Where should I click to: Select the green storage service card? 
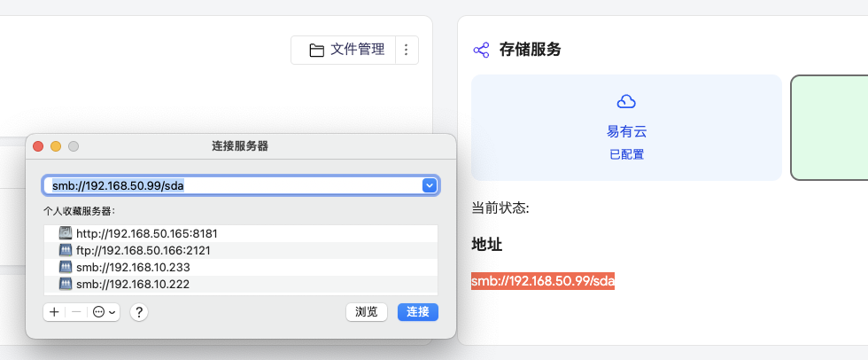829,128
